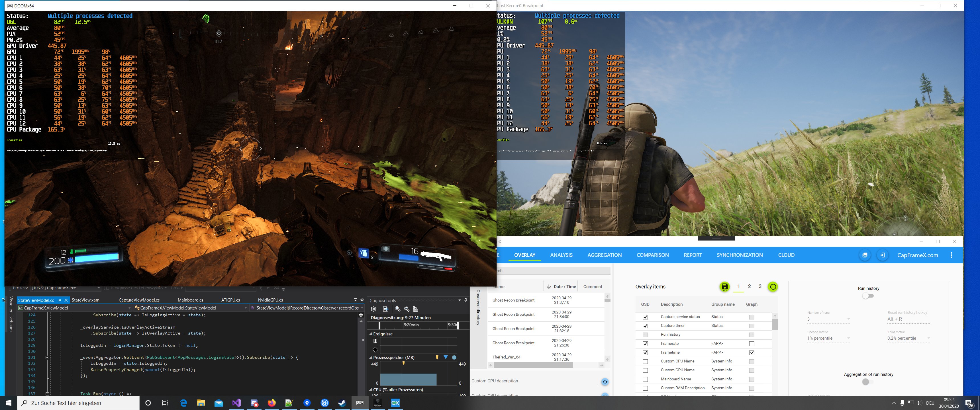Click the green save overlay configuration icon
Image resolution: width=980 pixels, height=410 pixels.
coord(724,287)
